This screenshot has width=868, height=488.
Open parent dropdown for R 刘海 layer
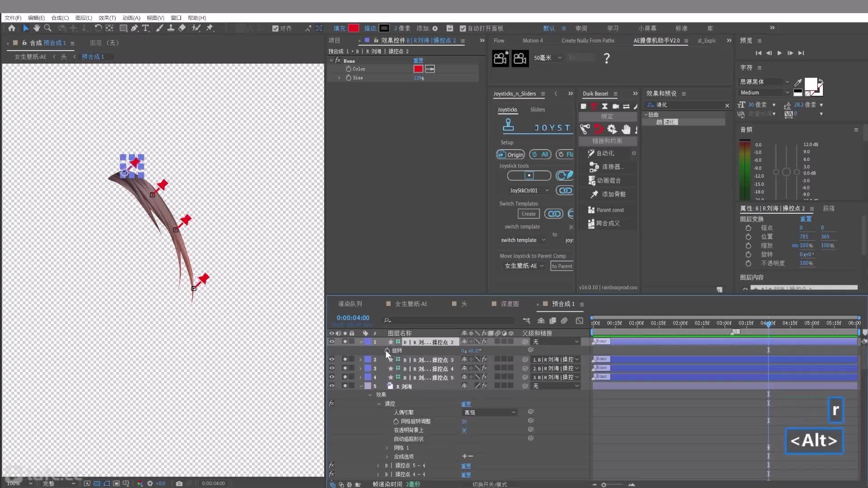pos(556,386)
